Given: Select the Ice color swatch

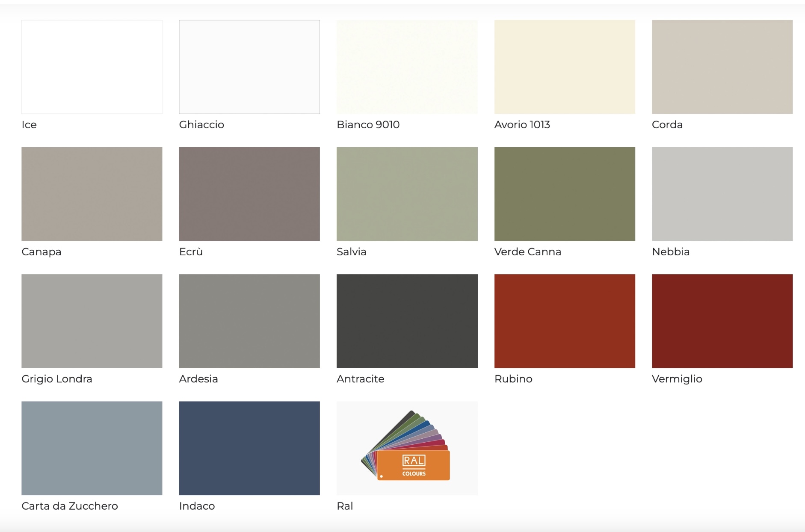Looking at the screenshot, I should [92, 67].
